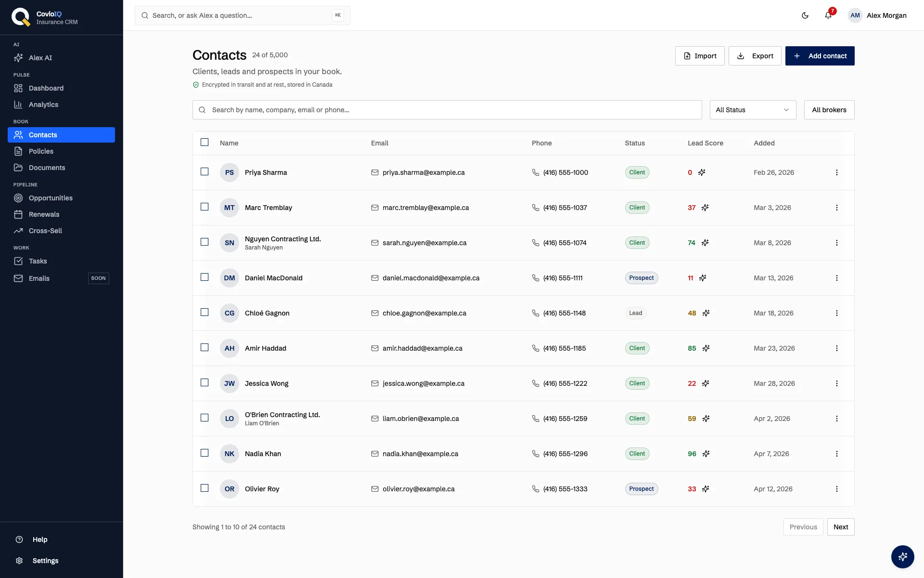This screenshot has width=924, height=578.
Task: Toggle dark mode moon icon
Action: pos(805,15)
